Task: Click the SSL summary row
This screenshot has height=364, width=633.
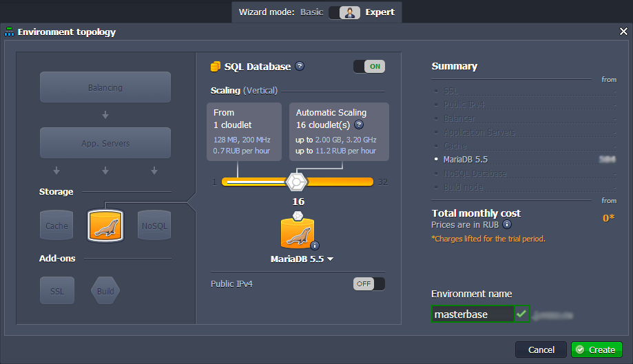Action: pos(524,91)
